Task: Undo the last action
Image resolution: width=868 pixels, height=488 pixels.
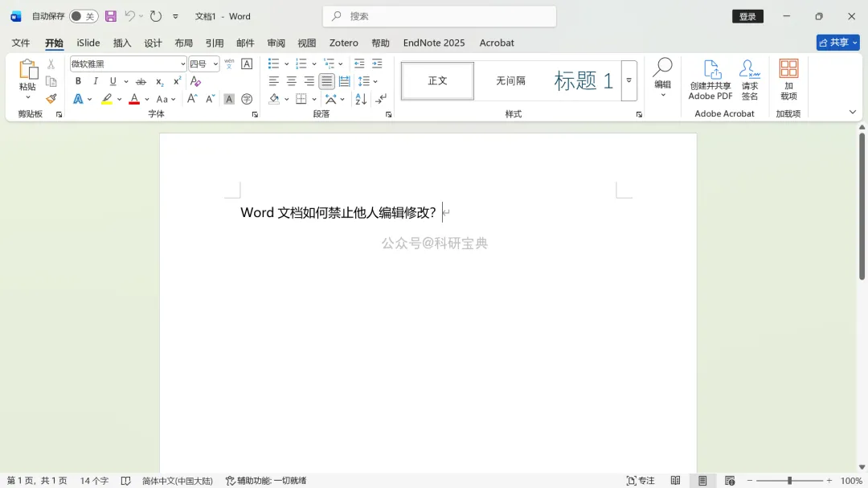Action: [x=129, y=16]
